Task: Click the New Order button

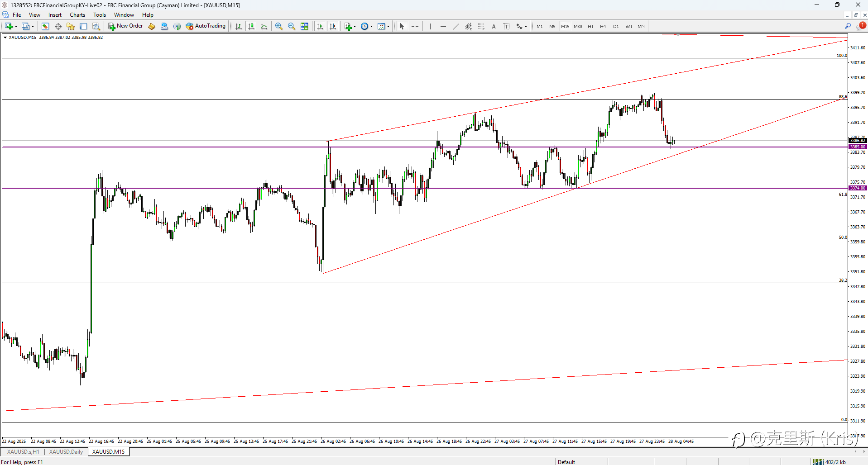Action: point(125,26)
